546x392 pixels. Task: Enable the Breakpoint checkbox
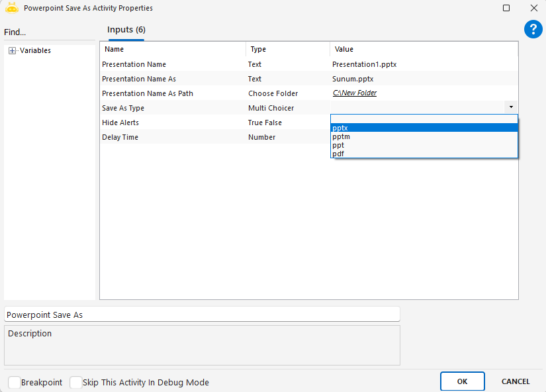[15, 382]
